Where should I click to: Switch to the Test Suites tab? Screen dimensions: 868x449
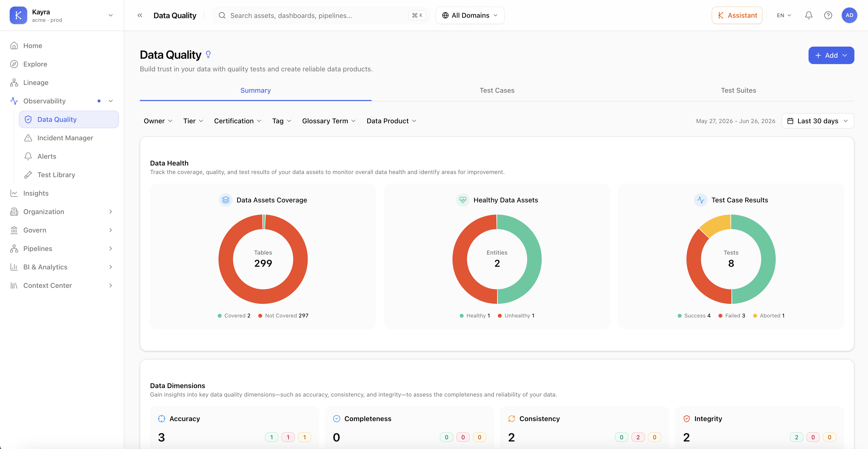click(x=738, y=90)
